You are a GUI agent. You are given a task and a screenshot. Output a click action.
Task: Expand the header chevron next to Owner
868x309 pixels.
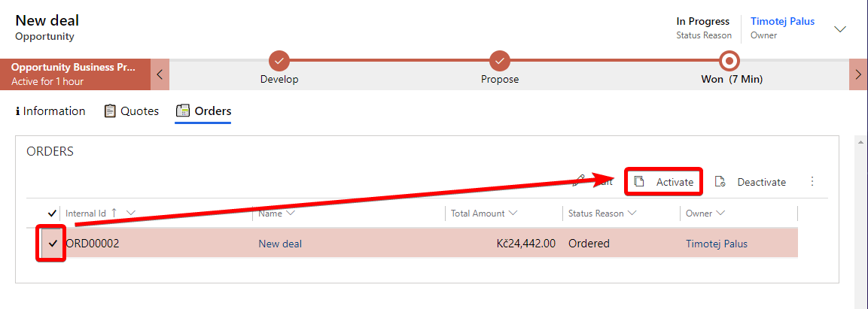click(840, 29)
